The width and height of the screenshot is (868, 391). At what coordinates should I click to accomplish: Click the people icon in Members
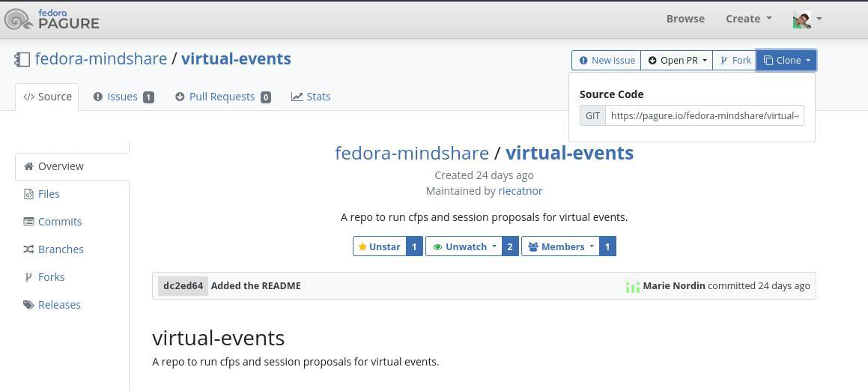533,246
